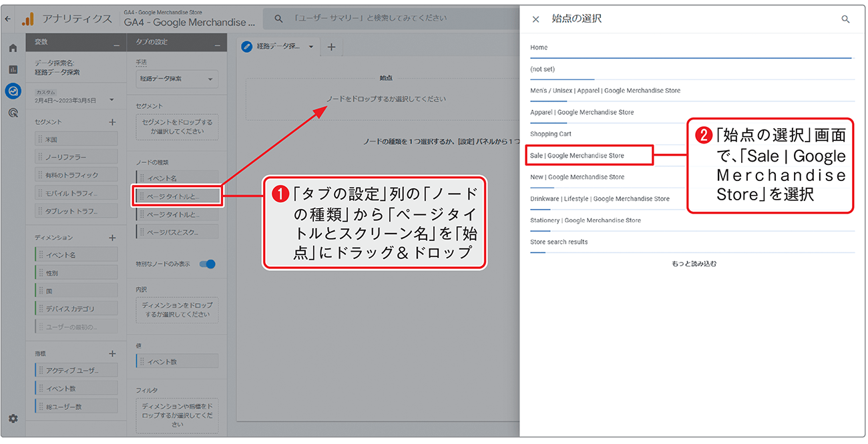Select the 性別 dimension
The height and width of the screenshot is (444, 868).
point(76,273)
